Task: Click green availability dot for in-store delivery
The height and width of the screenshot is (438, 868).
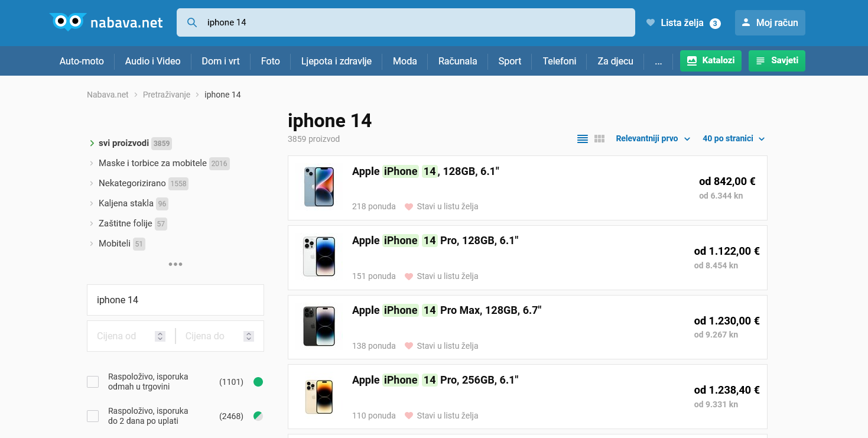Action: (x=258, y=382)
